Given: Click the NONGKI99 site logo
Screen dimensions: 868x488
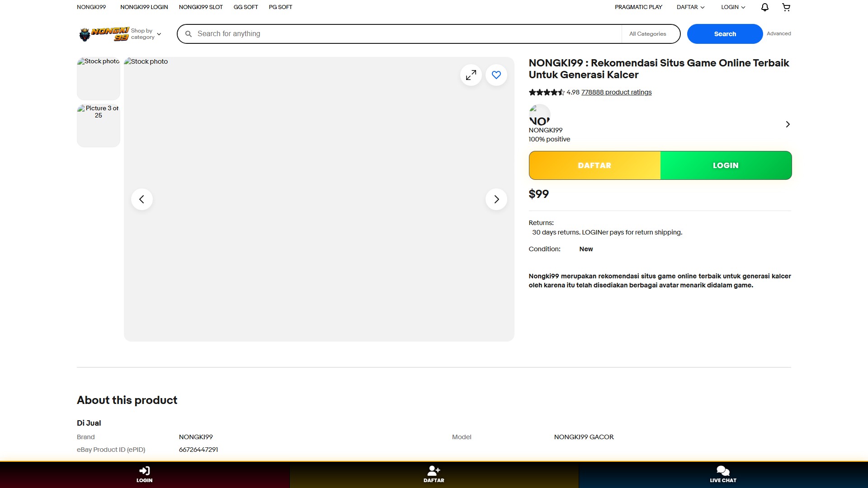Looking at the screenshot, I should tap(104, 34).
